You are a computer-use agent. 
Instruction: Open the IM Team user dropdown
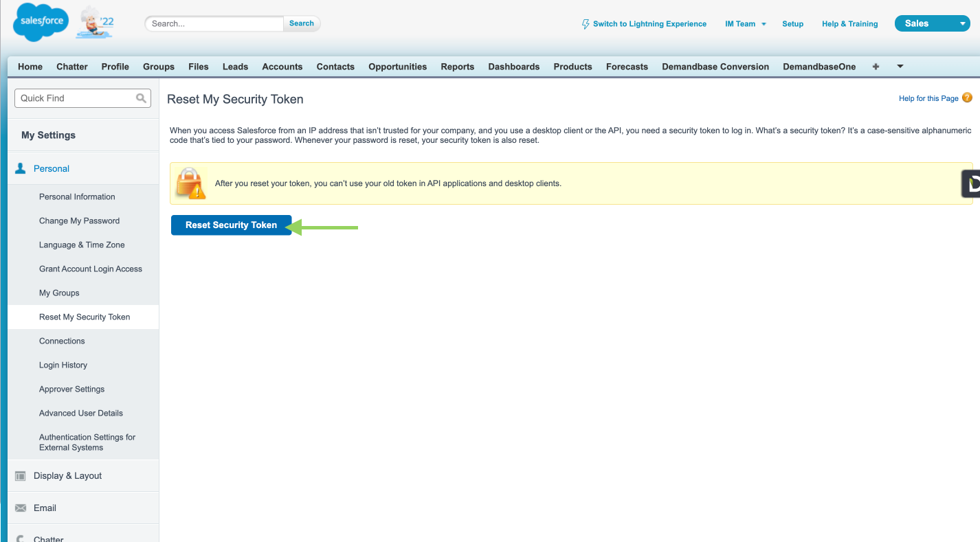coord(745,24)
